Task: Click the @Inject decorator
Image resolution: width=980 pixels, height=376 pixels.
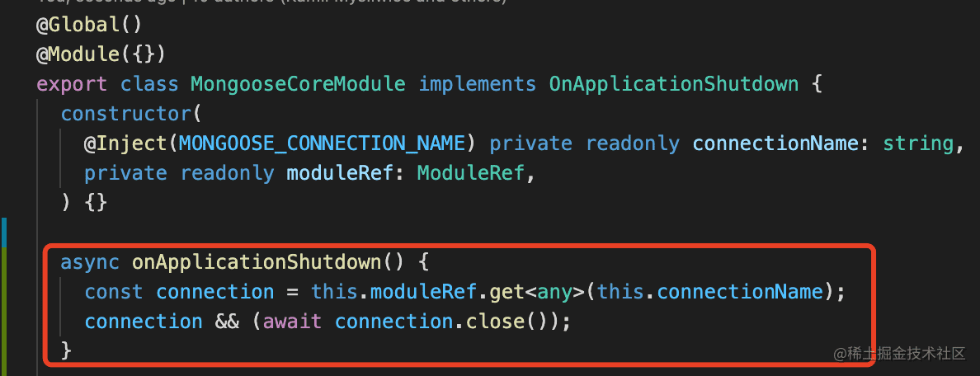Action: 125,143
